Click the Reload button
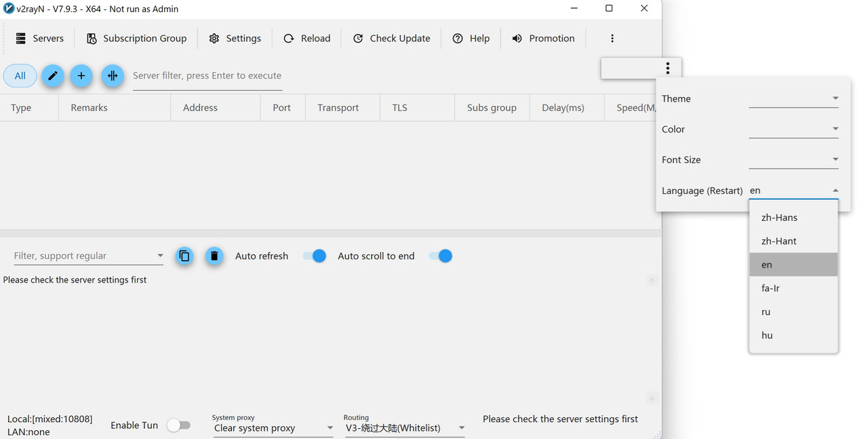The height and width of the screenshot is (439, 868). 307,39
